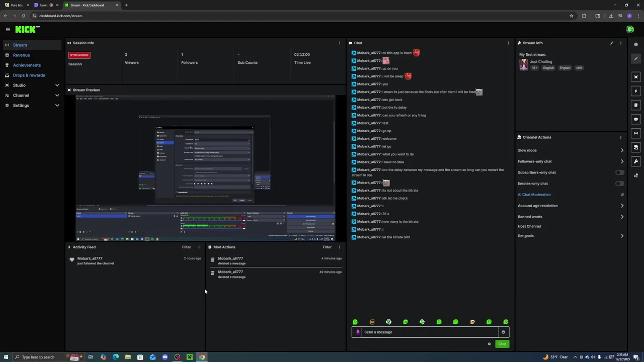This screenshot has width=644, height=362.
Task: Click the purple identity badge in message box
Action: (x=358, y=332)
